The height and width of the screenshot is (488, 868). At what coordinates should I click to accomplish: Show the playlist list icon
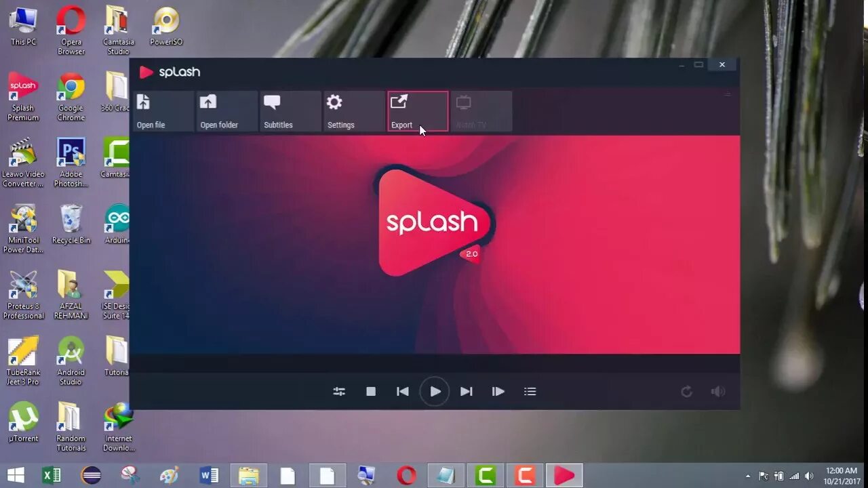[x=530, y=391]
